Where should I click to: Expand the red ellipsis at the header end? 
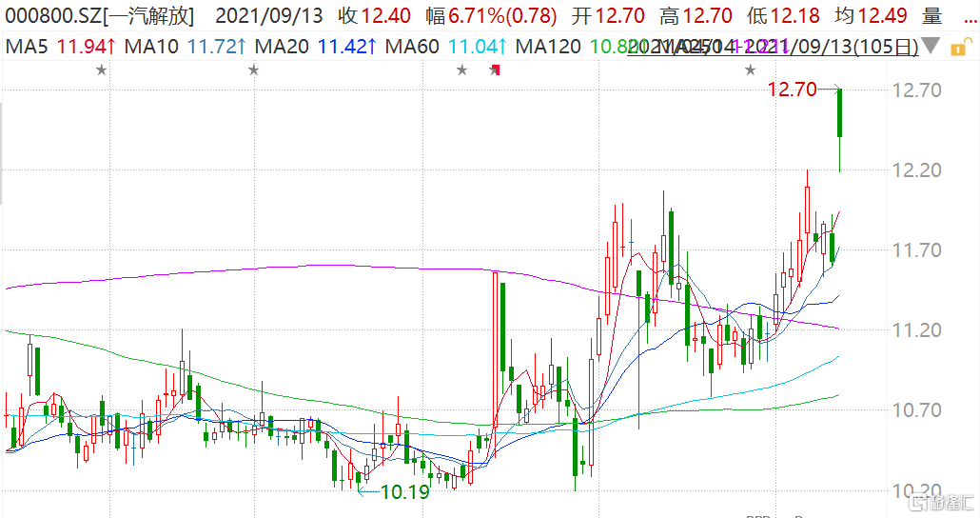(x=971, y=21)
